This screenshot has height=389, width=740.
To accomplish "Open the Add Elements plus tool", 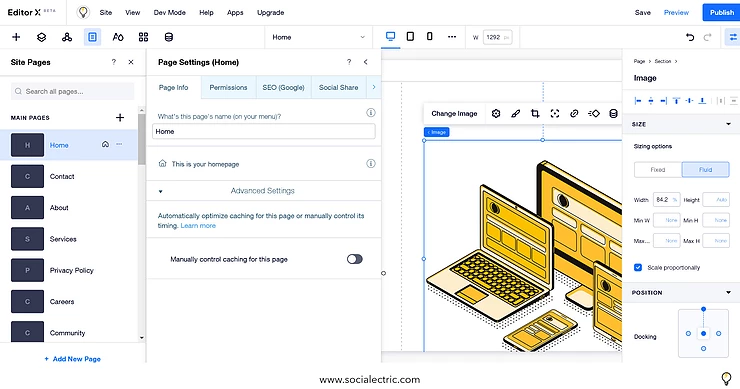I will 16,37.
